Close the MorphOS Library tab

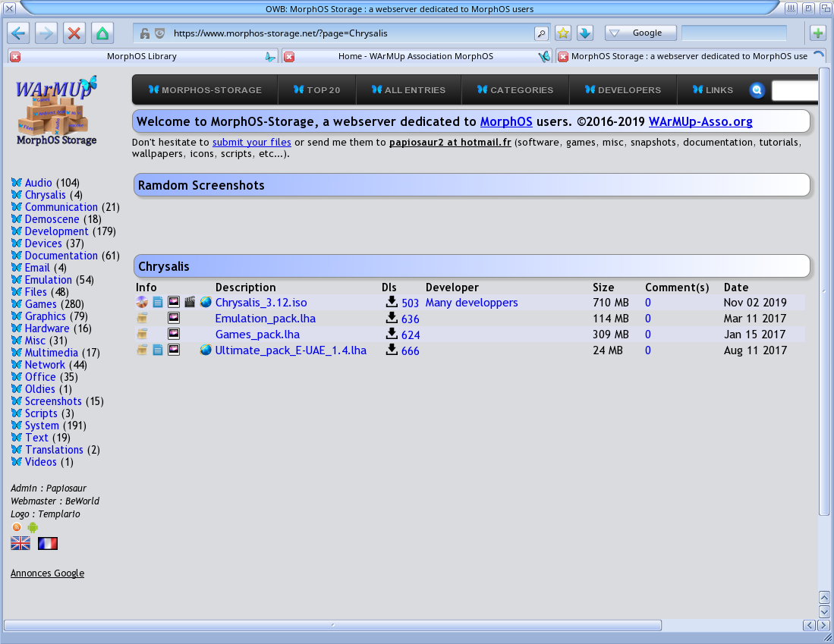point(15,56)
